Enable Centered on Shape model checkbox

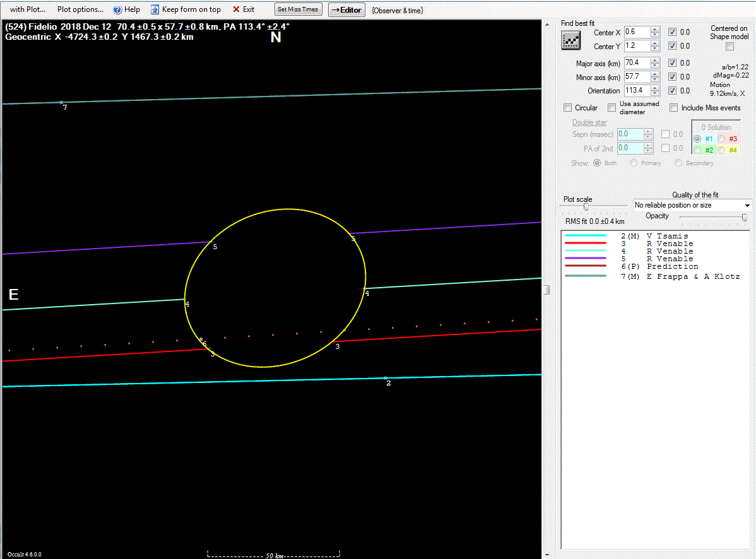click(729, 46)
